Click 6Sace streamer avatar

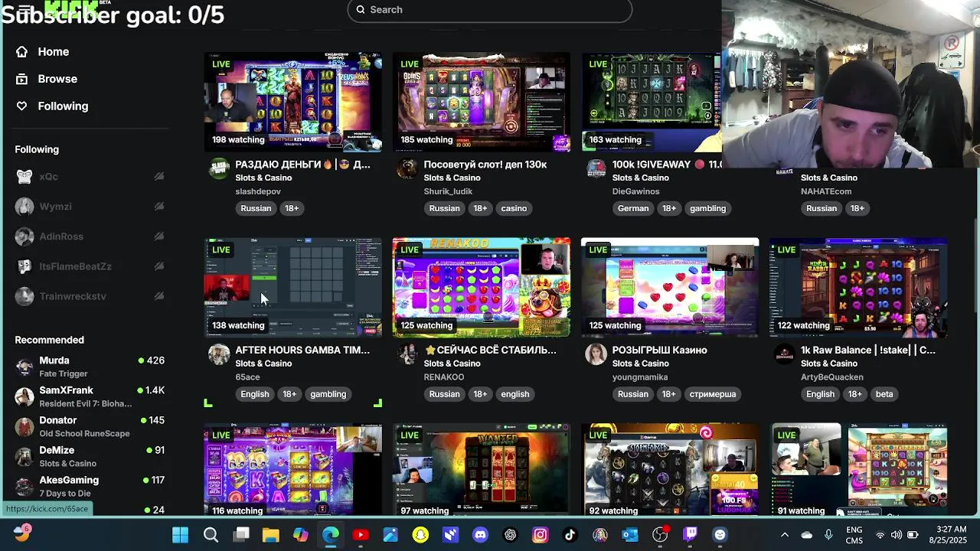tap(219, 354)
